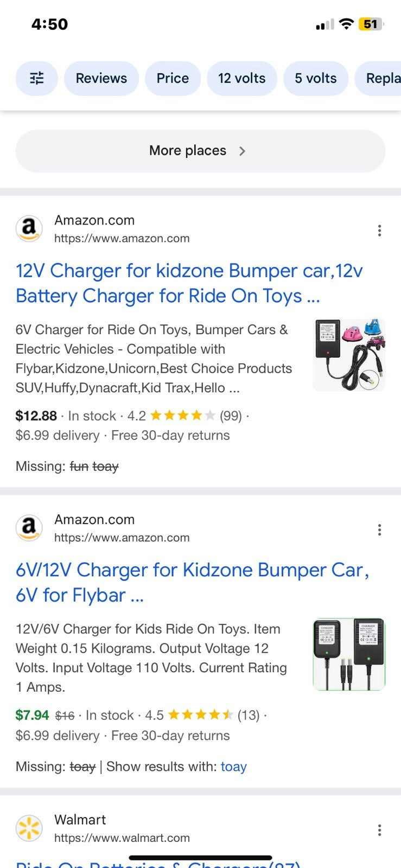The width and height of the screenshot is (401, 868).
Task: Tap the home indicator bar at bottom
Action: [200, 858]
